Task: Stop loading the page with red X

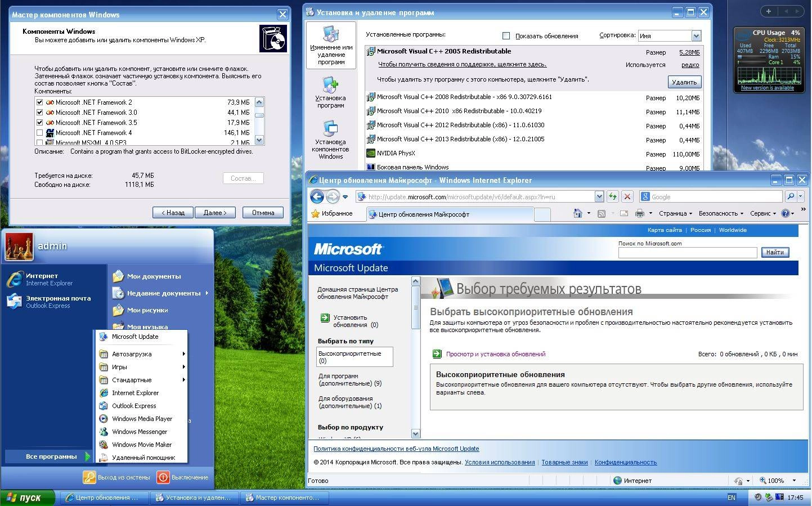Action: pyautogui.click(x=627, y=196)
